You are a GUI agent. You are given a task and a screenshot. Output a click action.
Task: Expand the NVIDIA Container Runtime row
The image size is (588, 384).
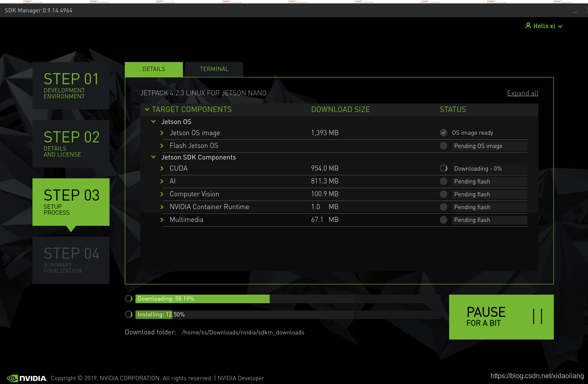coord(162,207)
